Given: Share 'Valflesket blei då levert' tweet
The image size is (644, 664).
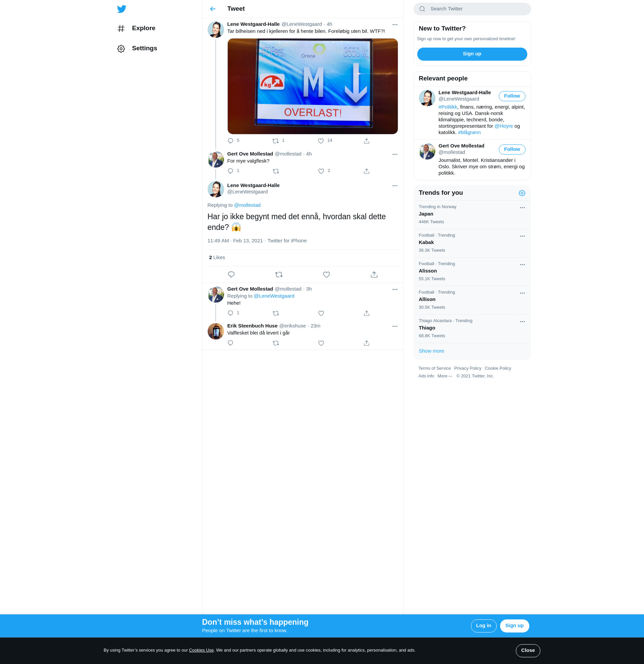Looking at the screenshot, I should click(x=366, y=343).
